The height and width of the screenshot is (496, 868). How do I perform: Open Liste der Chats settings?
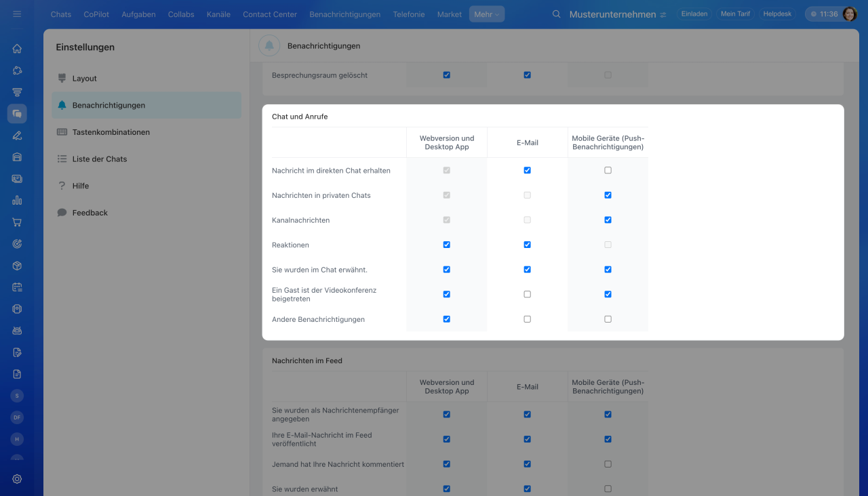99,159
